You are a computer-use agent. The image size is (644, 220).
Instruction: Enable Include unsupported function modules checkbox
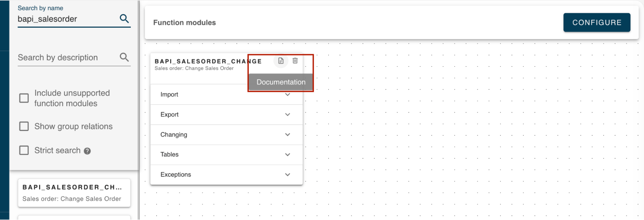[x=24, y=98]
